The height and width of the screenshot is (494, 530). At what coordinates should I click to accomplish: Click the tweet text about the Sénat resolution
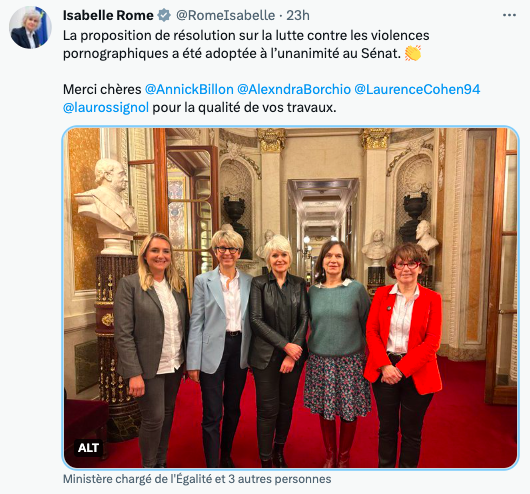(x=246, y=44)
